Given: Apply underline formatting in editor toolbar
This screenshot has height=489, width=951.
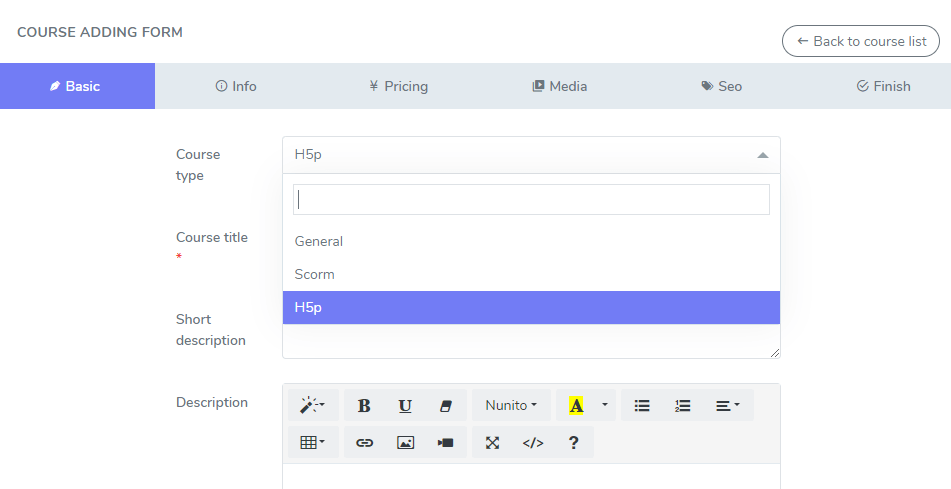Looking at the screenshot, I should tap(405, 405).
